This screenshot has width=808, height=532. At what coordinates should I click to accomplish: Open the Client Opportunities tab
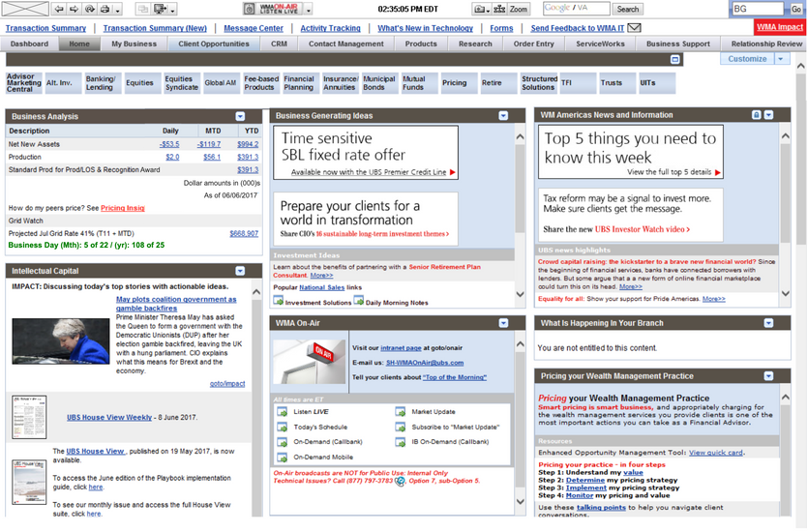point(214,44)
